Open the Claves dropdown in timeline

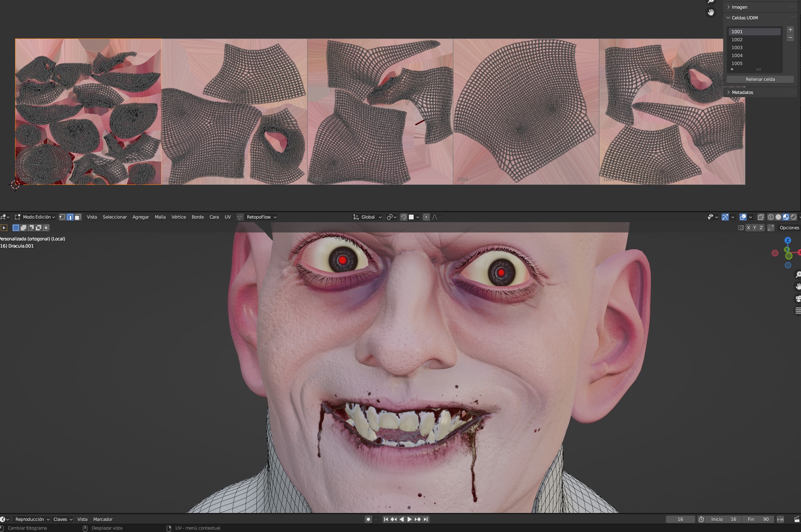pyautogui.click(x=63, y=519)
